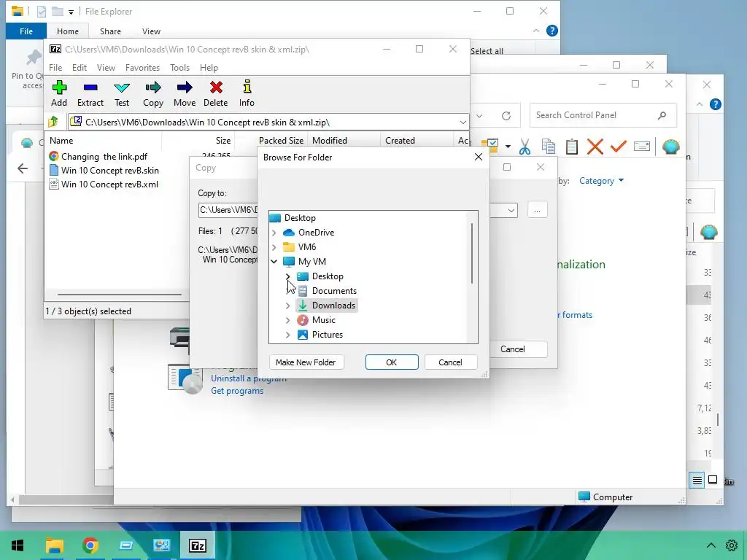Expand the OneDrive tree node
Screen dimensions: 747x560
[x=274, y=233]
